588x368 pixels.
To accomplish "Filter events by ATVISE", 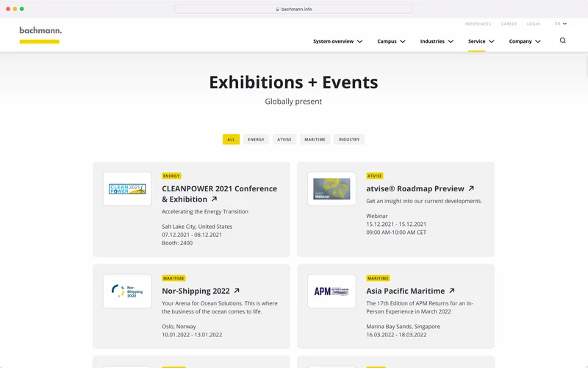I will (284, 139).
